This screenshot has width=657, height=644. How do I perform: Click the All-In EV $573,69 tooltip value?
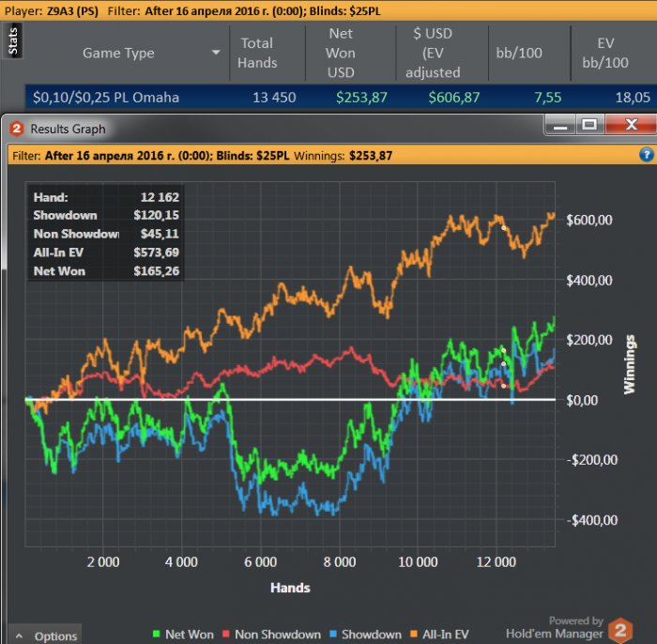[x=157, y=253]
